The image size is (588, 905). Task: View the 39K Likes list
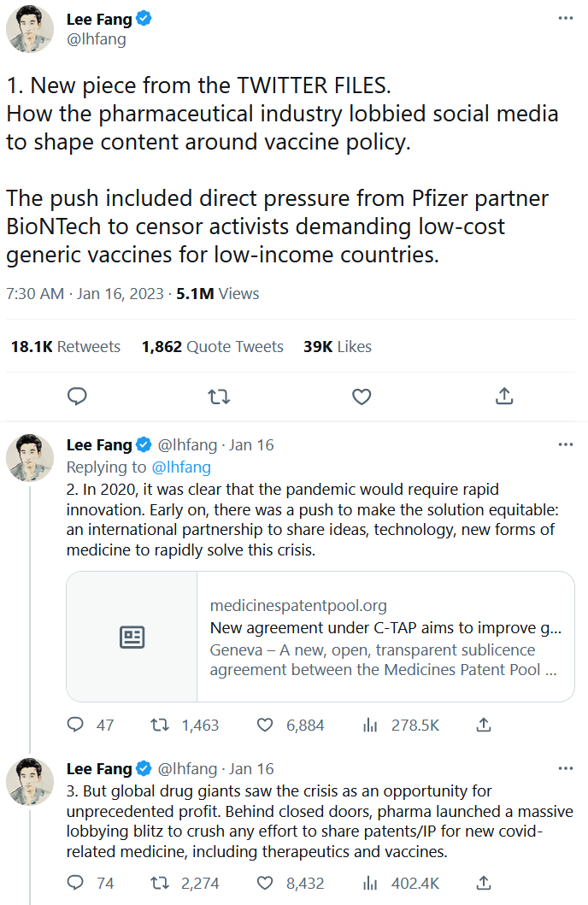(337, 347)
